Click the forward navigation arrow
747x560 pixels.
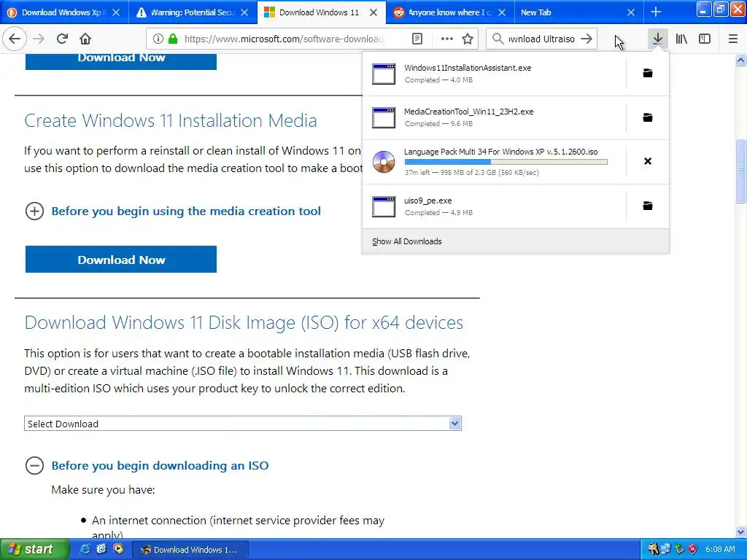39,39
